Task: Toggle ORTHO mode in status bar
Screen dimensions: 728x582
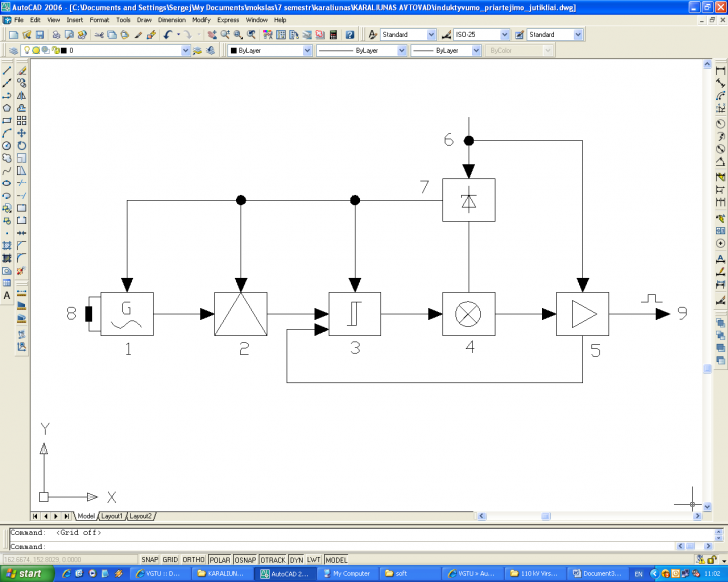Action: pyautogui.click(x=193, y=560)
